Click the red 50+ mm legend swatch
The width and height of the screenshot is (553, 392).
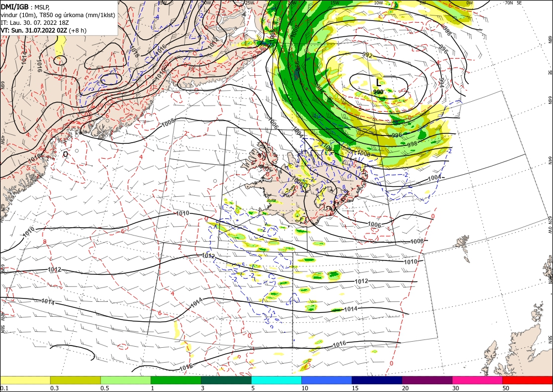pyautogui.click(x=528, y=380)
